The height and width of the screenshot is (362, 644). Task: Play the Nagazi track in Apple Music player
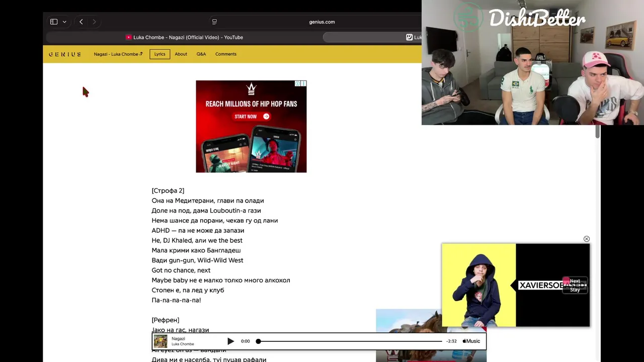pos(230,341)
